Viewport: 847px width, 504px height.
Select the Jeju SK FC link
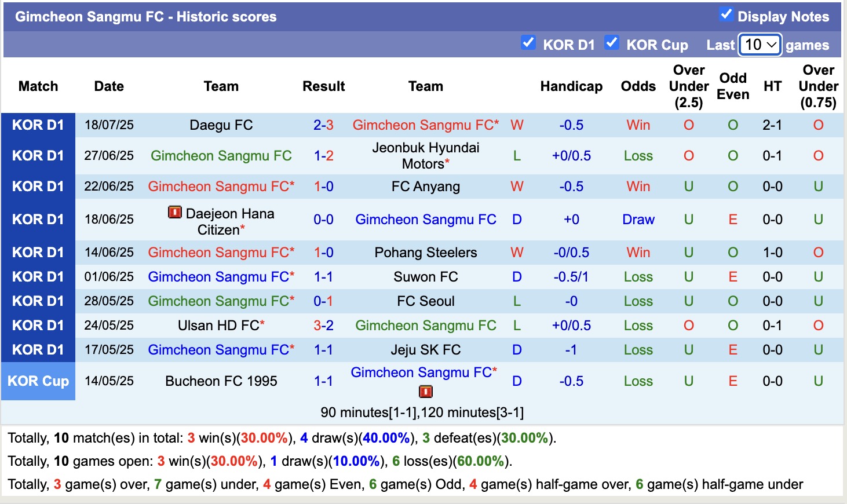tap(426, 349)
